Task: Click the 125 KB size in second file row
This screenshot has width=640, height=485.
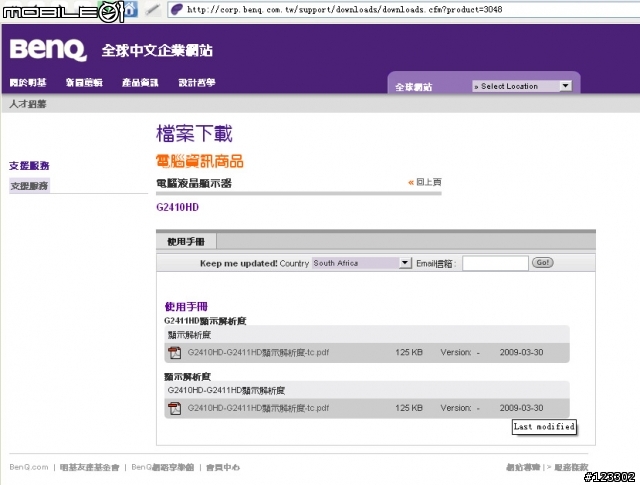Action: coord(409,408)
